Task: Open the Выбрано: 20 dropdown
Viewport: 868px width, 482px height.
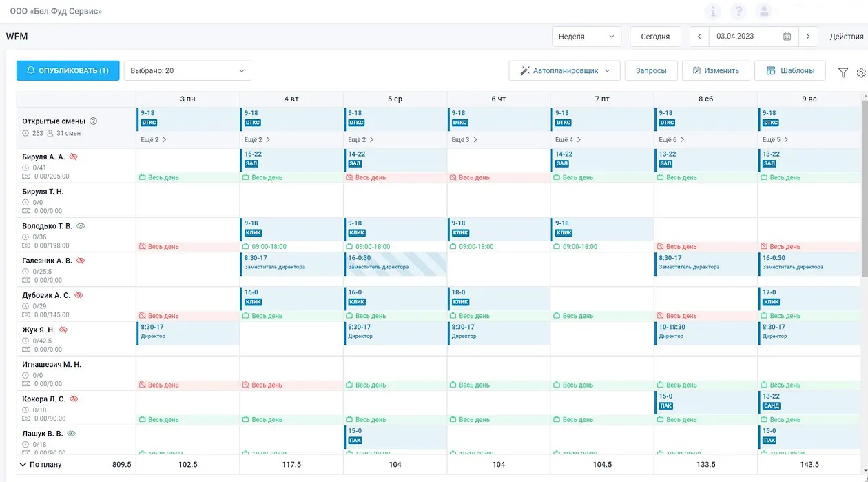Action: [x=187, y=70]
